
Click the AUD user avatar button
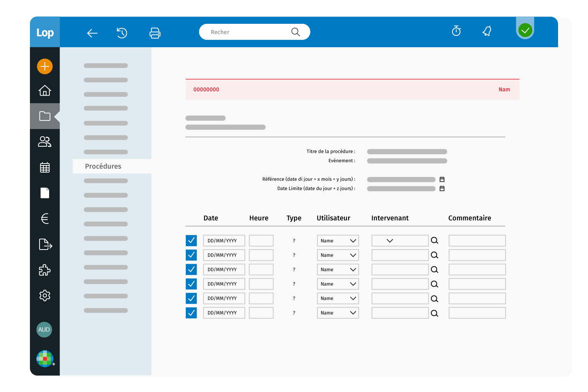(44, 329)
